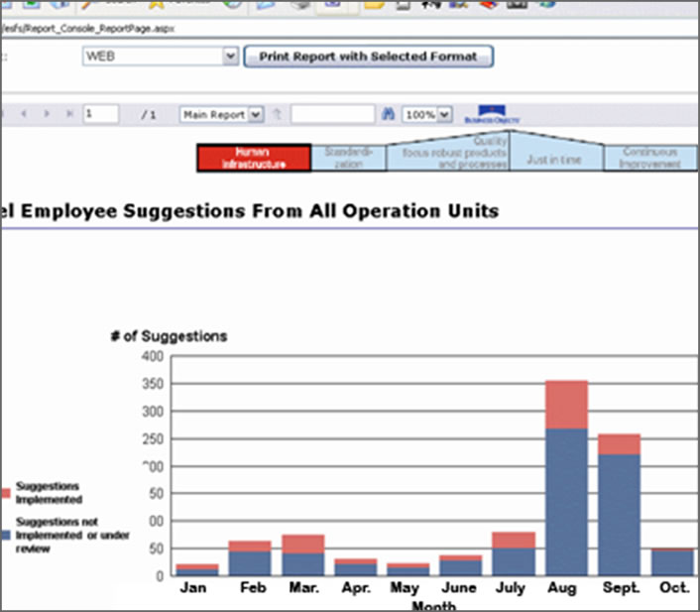The height and width of the screenshot is (612, 700).
Task: Select the Human Infrastructure tab
Action: click(254, 158)
